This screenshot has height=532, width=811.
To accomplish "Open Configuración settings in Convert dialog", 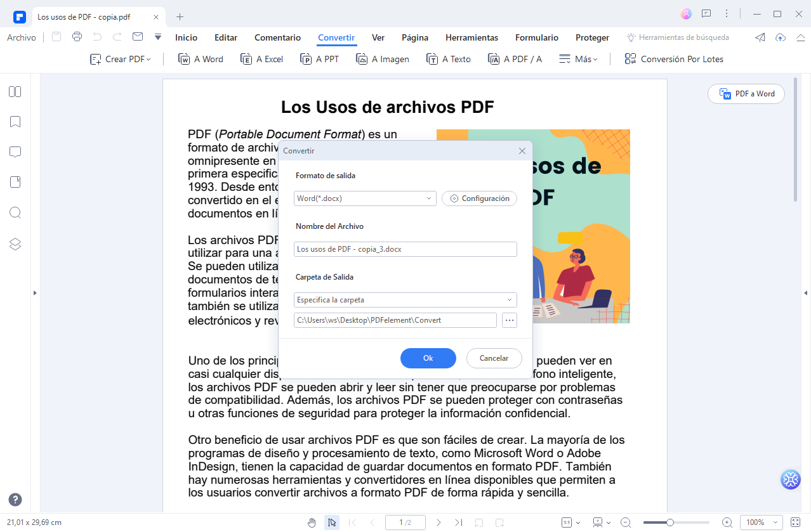I will pos(479,198).
